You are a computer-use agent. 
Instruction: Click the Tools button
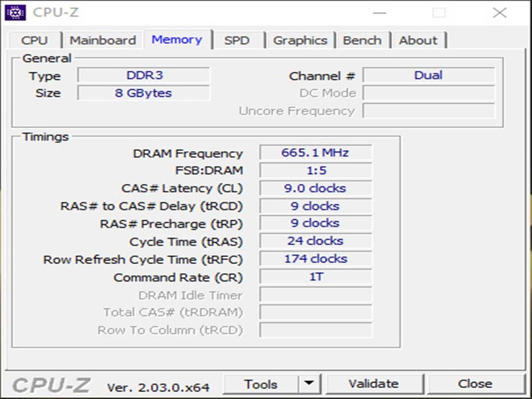click(x=261, y=384)
